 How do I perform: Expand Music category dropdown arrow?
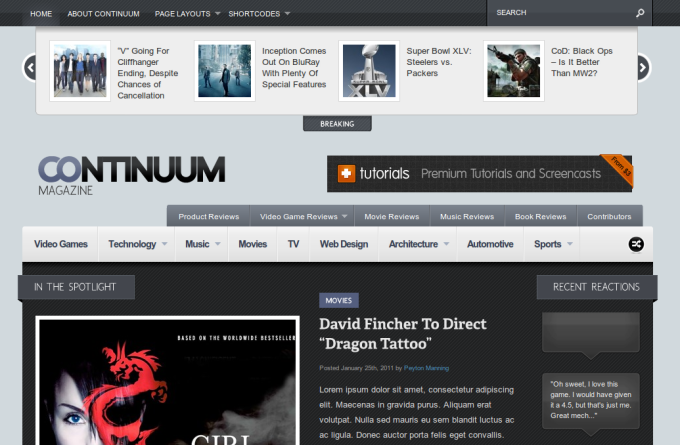click(218, 244)
